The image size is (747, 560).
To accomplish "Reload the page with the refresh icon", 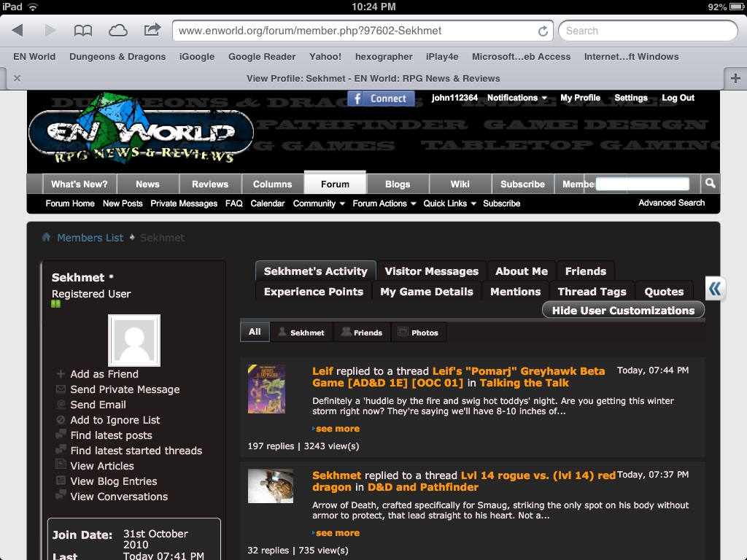I will (543, 31).
